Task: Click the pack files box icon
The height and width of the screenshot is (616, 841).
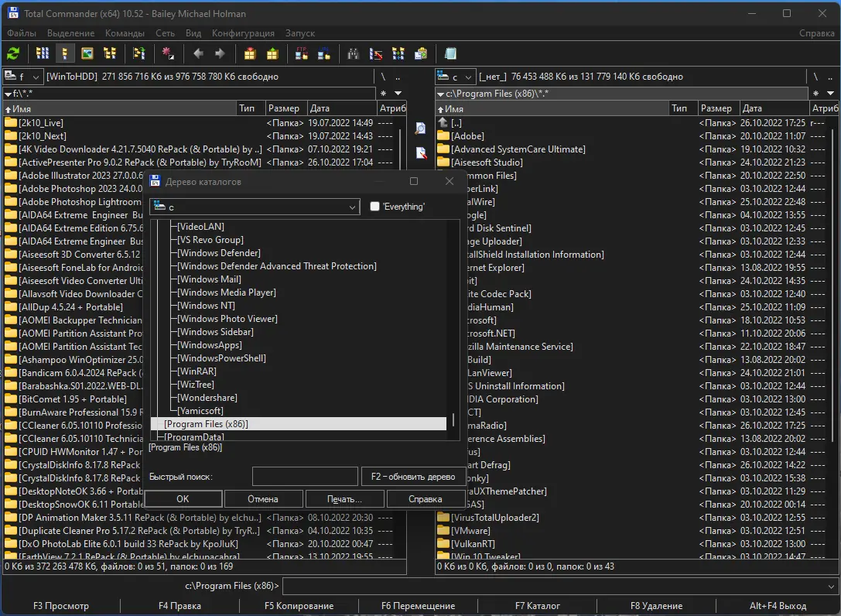Action: tap(249, 53)
